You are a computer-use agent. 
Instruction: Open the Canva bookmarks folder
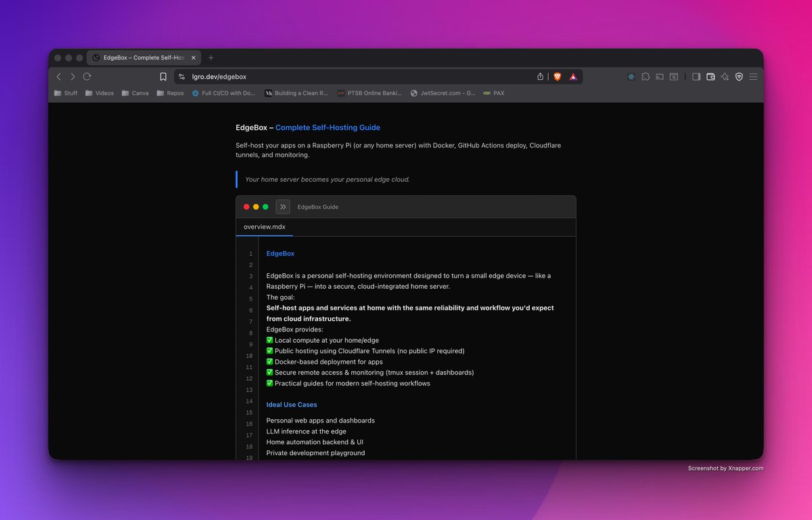coord(135,93)
